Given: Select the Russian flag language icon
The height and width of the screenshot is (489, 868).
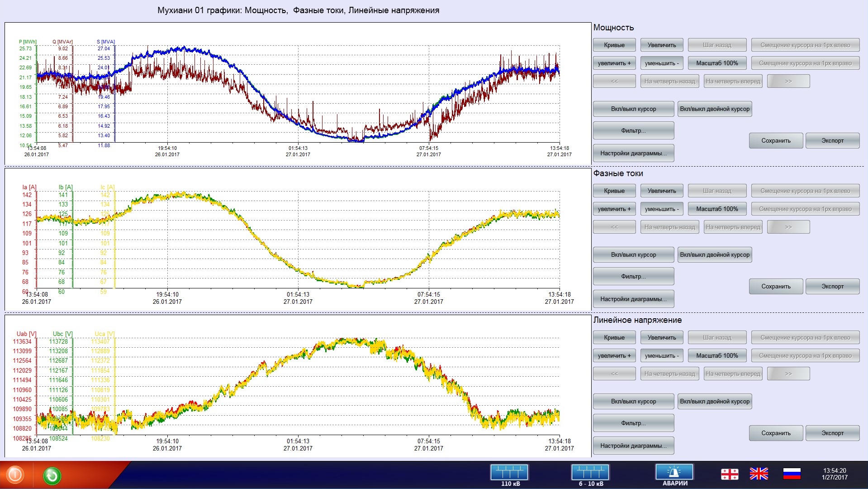Looking at the screenshot, I should pyautogui.click(x=792, y=474).
